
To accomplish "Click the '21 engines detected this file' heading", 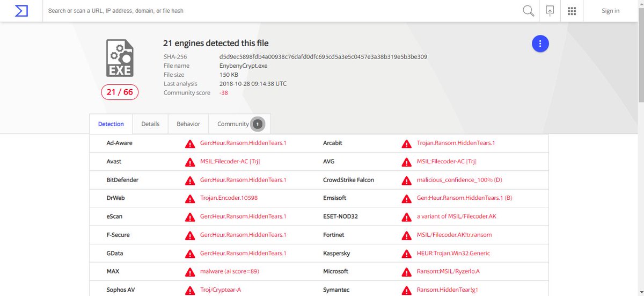I will 216,43.
